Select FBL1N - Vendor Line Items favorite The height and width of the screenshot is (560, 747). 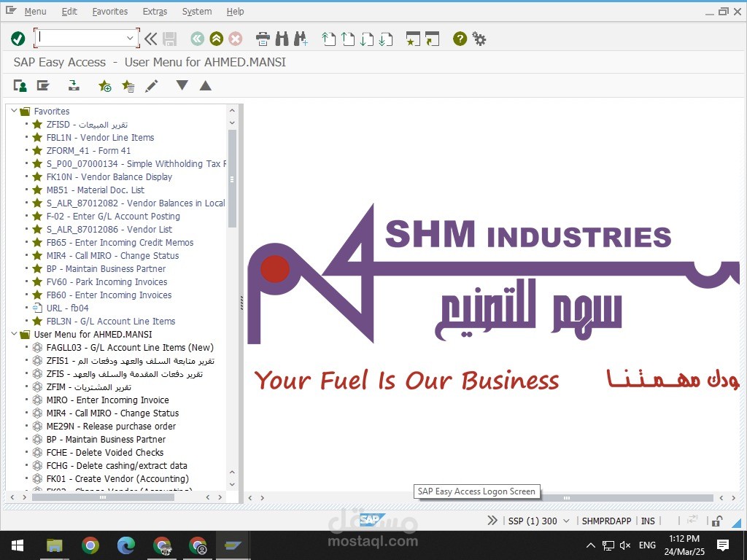[x=100, y=137]
